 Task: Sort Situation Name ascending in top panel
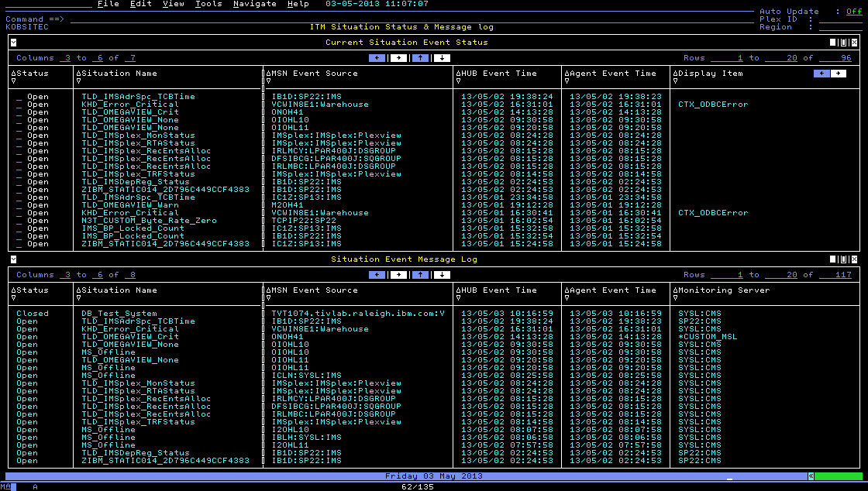pyautogui.click(x=78, y=73)
